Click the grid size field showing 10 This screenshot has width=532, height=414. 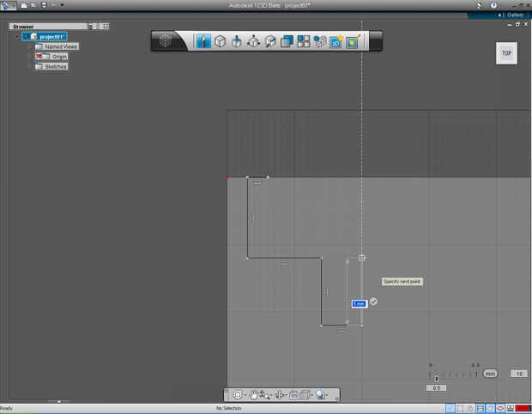point(519,374)
